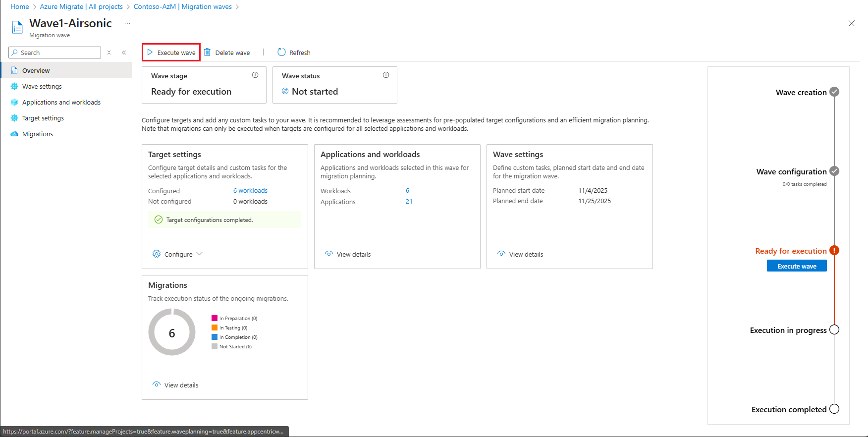Click the blue Execute wave button in timeline
The image size is (868, 437).
coord(797,266)
